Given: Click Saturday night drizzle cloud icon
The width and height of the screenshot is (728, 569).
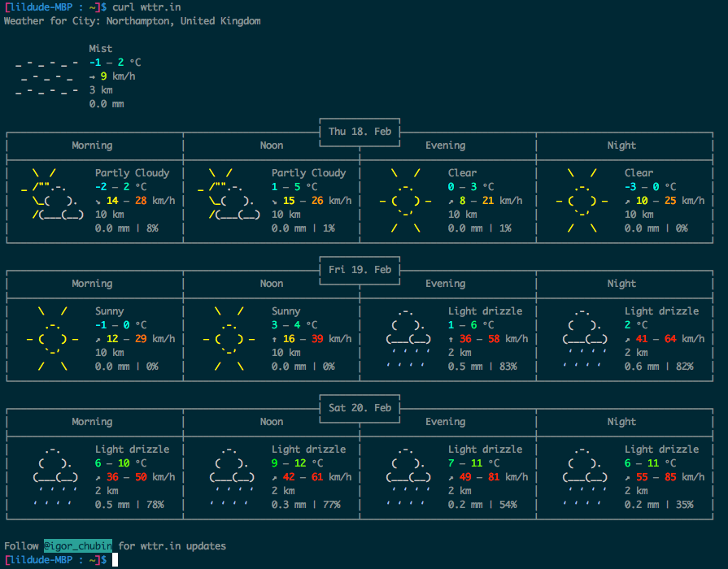Looking at the screenshot, I should 585,476.
